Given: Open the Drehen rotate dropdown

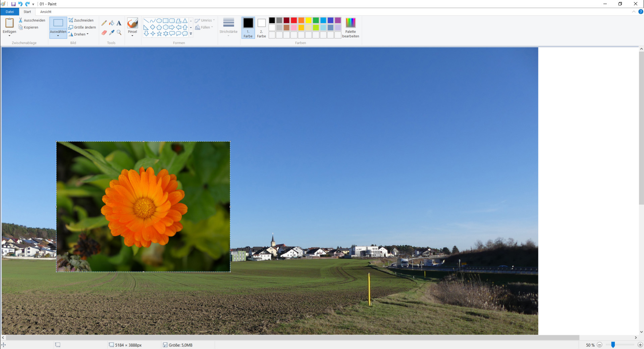Looking at the screenshot, I should coord(78,34).
